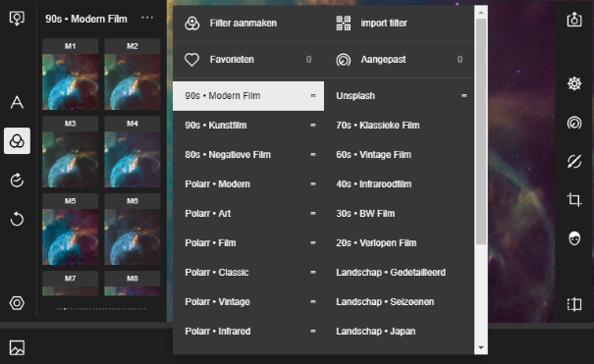Open the Aangepast filters group
Viewport: 594px width, 364px height.
(x=399, y=60)
